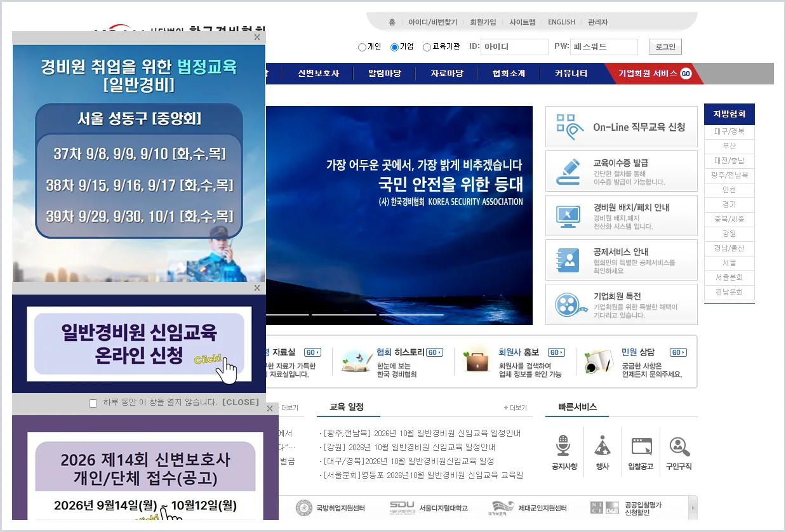Click 공공입찰평가 신청할인 banner logo
Screen dimensions: 786x532
[626, 508]
